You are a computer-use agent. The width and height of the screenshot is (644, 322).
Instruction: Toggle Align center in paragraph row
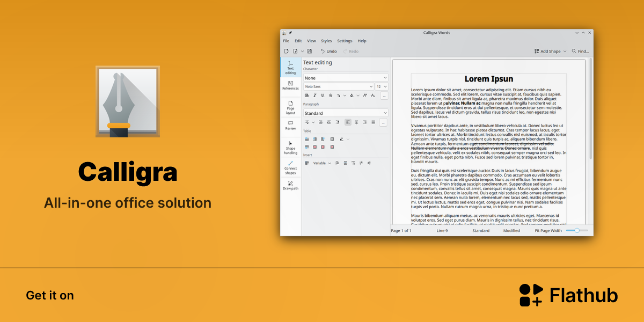(x=356, y=122)
